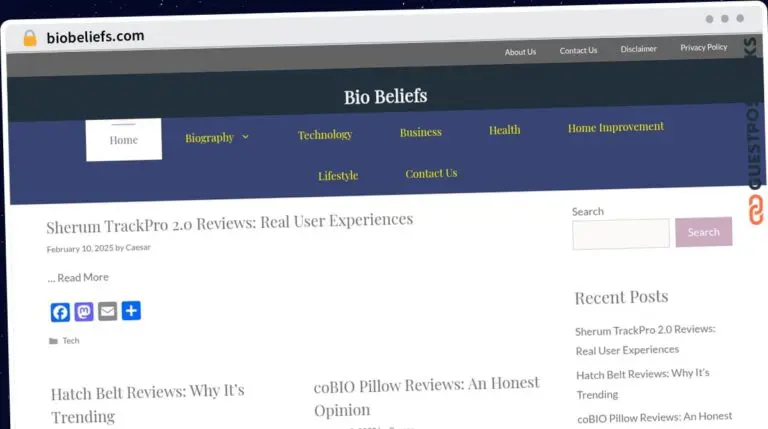The image size is (768, 429).
Task: Click the folder icon beside Tech
Action: pyautogui.click(x=53, y=341)
